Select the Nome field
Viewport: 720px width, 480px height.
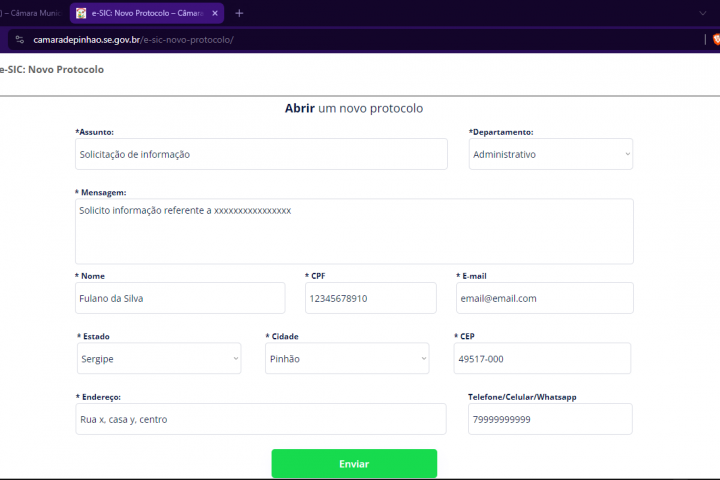tap(179, 298)
